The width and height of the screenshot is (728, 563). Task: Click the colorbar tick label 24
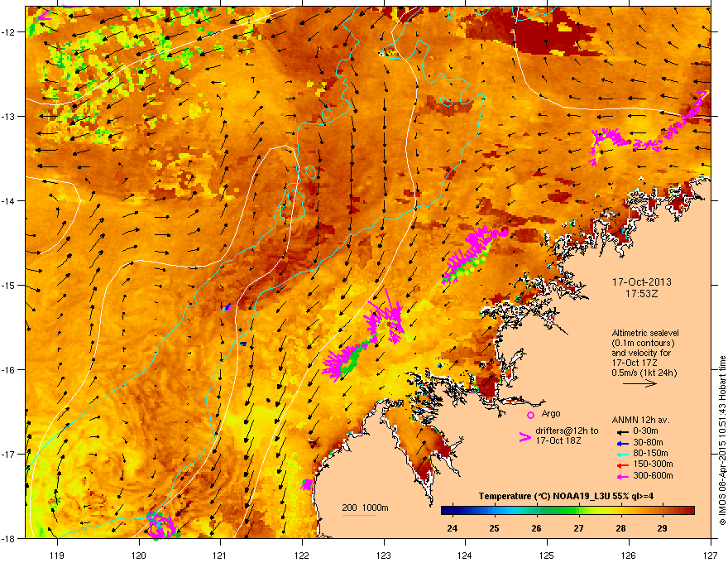tap(452, 528)
